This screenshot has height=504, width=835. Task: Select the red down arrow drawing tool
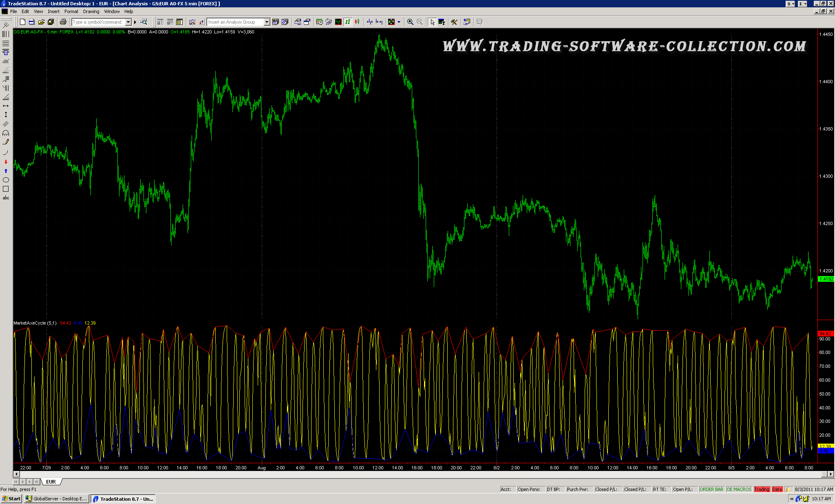pyautogui.click(x=6, y=162)
